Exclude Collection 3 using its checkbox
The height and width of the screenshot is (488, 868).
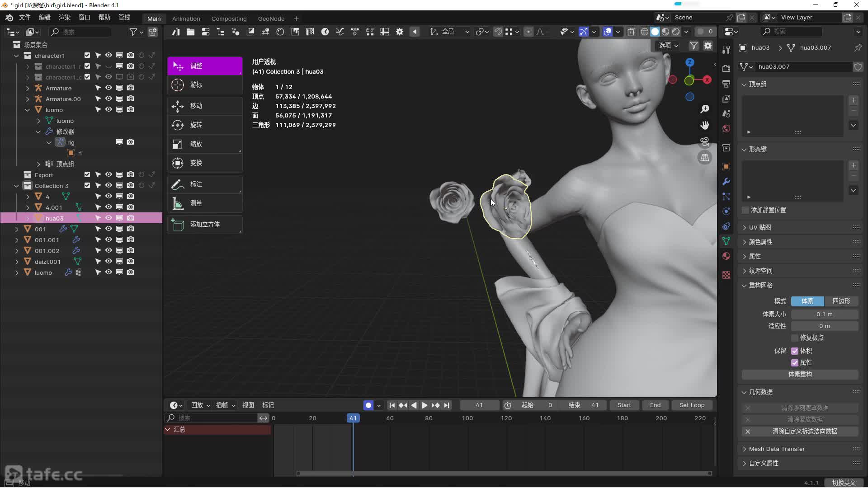click(x=87, y=186)
